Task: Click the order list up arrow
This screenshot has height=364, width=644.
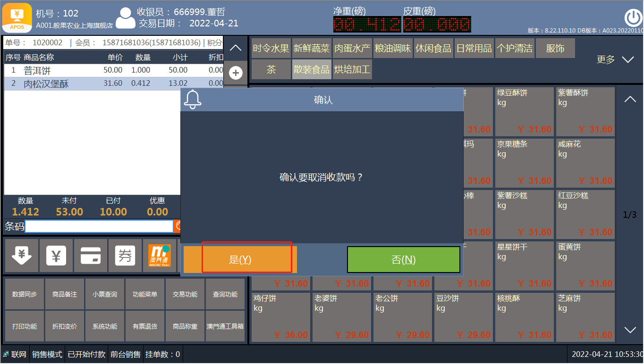Action: point(236,48)
